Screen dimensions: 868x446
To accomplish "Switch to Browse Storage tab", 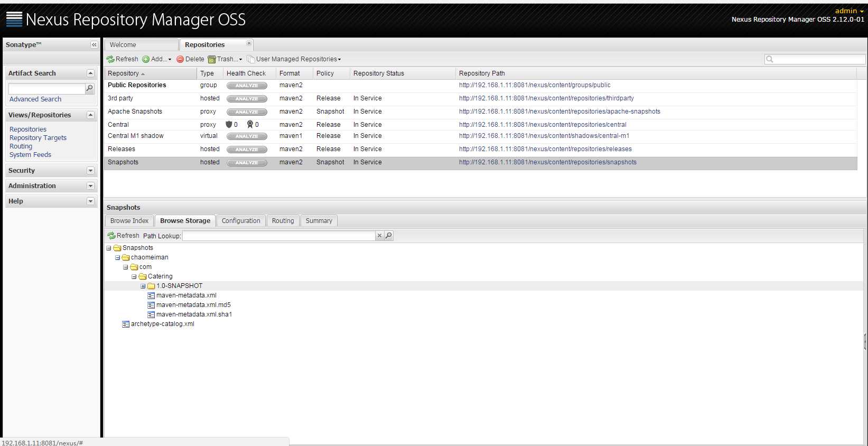I will 185,221.
